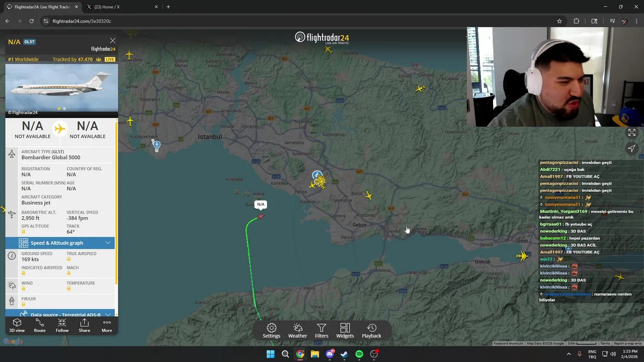Bookmark this page with the star icon
Viewport: 644px width, 362px height.
pos(559,21)
